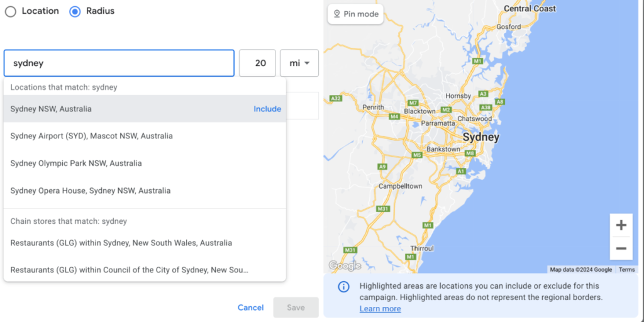Image resolution: width=644 pixels, height=322 pixels.
Task: Click the A9 road shield on the map
Action: click(x=382, y=166)
